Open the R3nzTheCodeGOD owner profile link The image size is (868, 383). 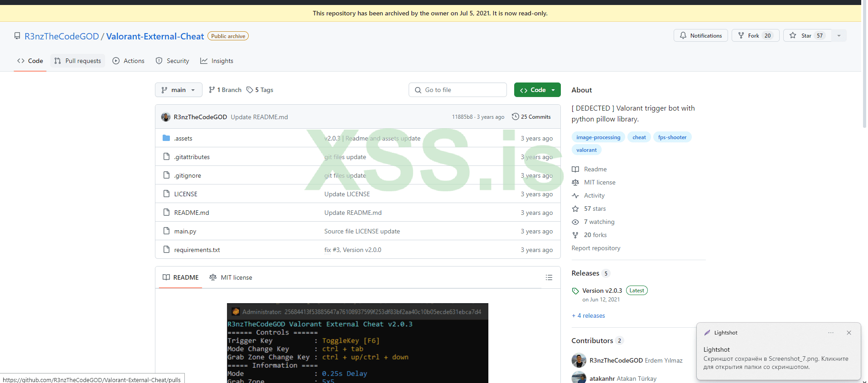[62, 36]
